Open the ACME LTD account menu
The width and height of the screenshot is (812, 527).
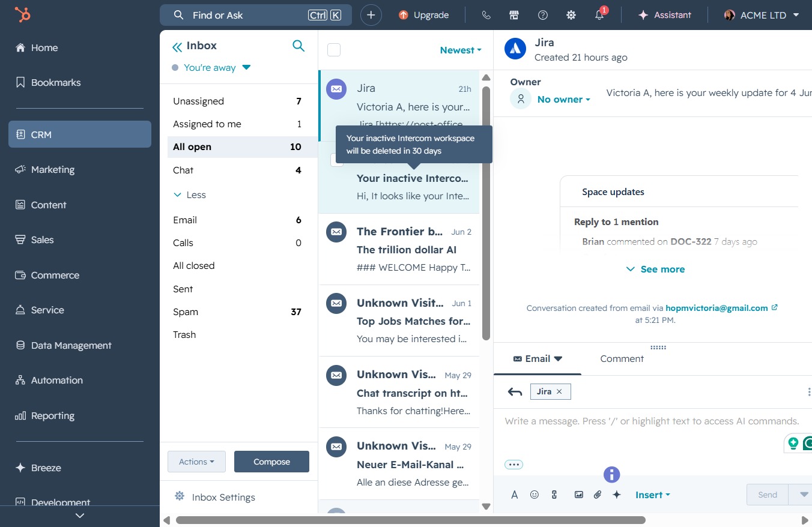(x=762, y=15)
